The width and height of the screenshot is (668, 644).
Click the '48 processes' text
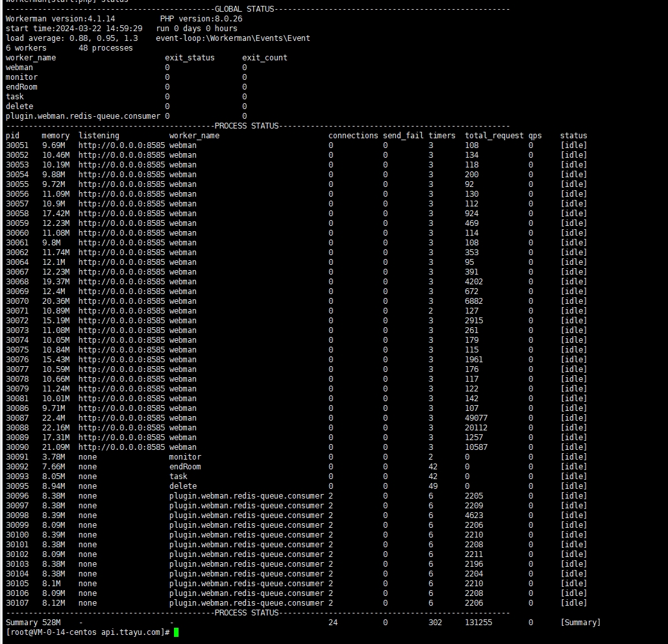106,48
